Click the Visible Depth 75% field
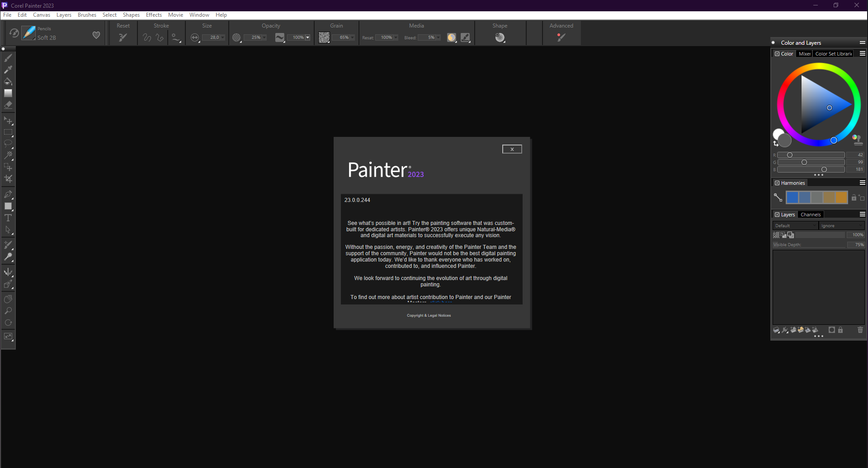The image size is (868, 468). pos(855,245)
